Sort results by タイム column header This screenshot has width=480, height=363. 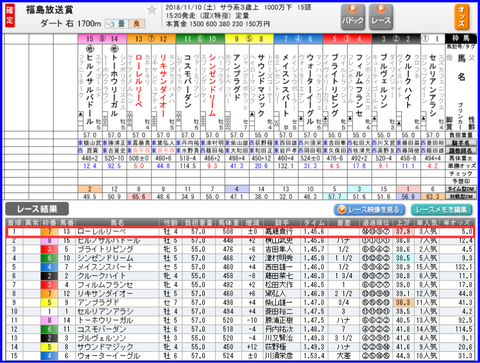pyautogui.click(x=314, y=222)
